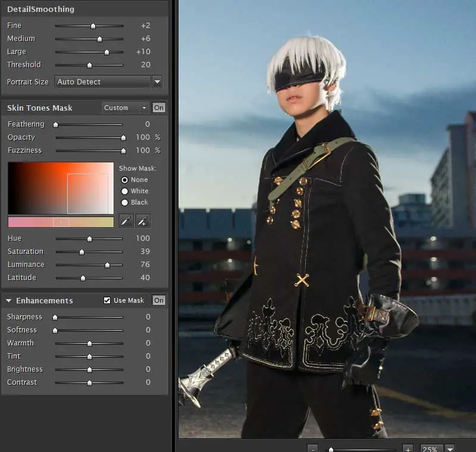Zoom out with the minus button
Screen dimensions: 476x452
click(x=313, y=448)
